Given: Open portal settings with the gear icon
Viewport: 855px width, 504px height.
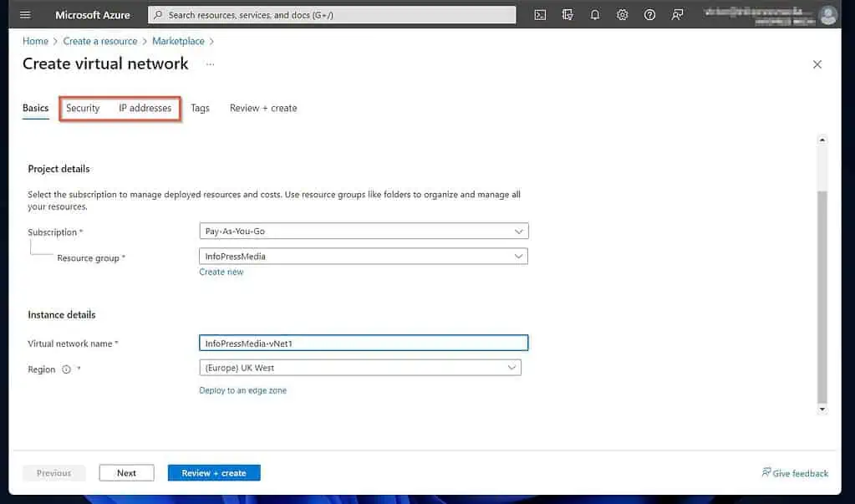Looking at the screenshot, I should pos(622,14).
